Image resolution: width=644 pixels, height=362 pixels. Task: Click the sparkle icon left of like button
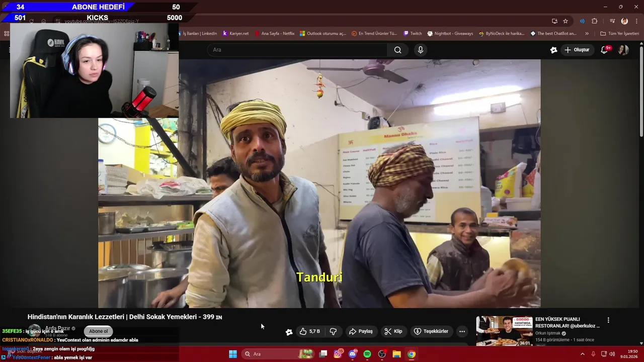click(289, 332)
